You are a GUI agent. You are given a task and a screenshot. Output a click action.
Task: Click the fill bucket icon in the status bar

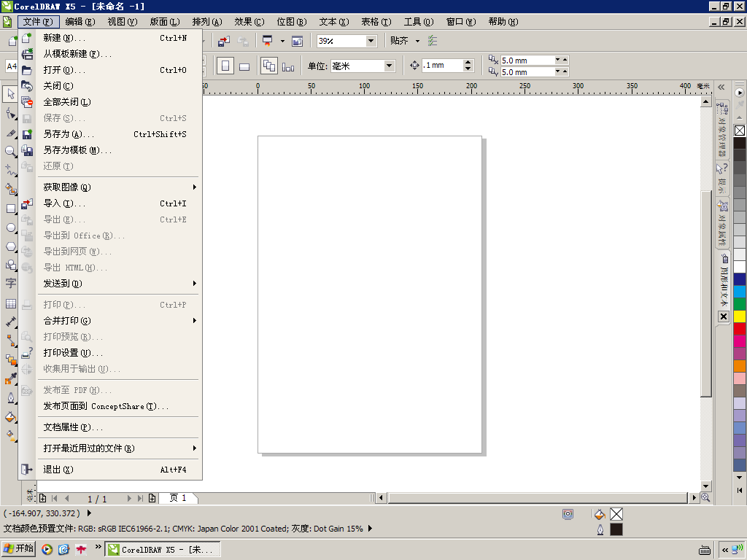[600, 514]
